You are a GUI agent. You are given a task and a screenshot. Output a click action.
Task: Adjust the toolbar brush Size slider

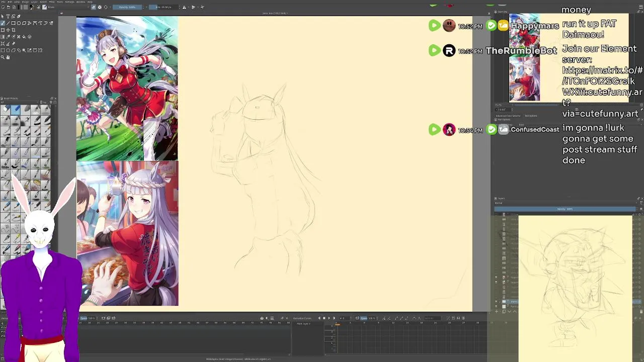pyautogui.click(x=164, y=7)
